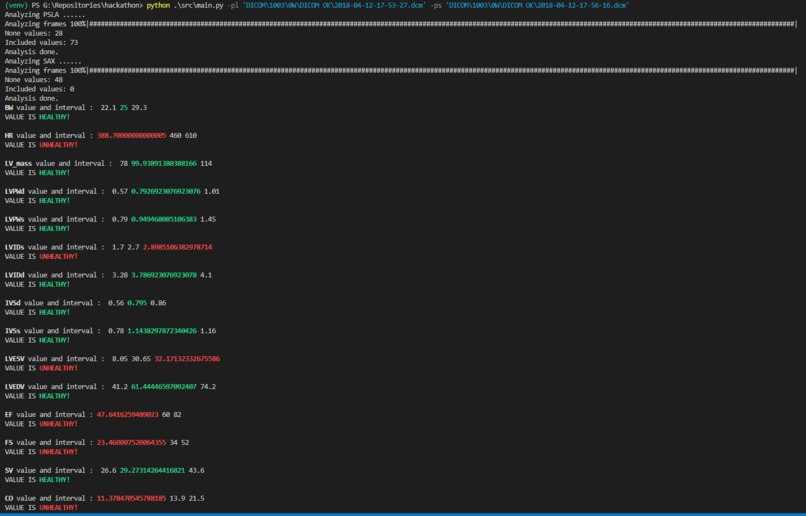This screenshot has height=516, width=806.
Task: Click the green IVSs value starting 1.14
Action: tap(162, 331)
